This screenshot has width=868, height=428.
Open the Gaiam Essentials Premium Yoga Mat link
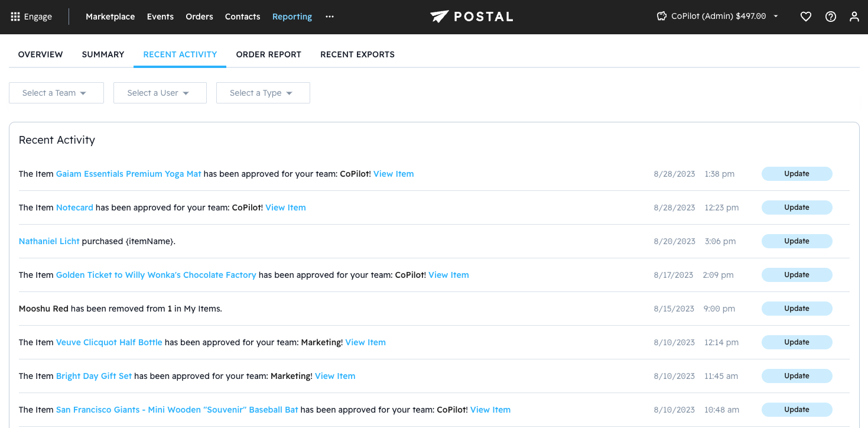pos(128,174)
